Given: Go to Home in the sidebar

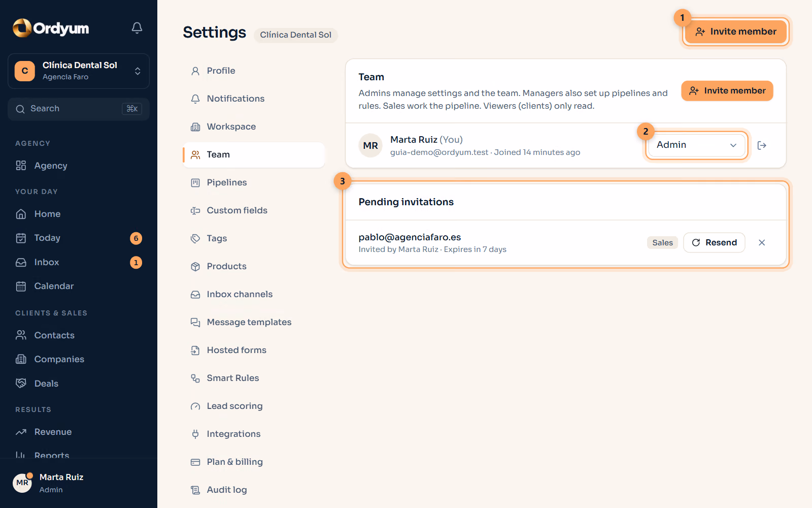Looking at the screenshot, I should click(79, 214).
